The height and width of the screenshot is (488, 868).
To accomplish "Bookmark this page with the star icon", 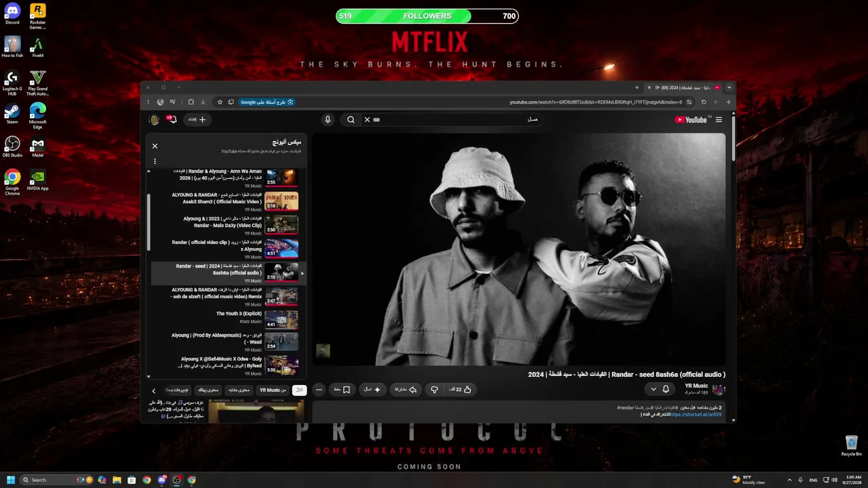I will (x=220, y=102).
